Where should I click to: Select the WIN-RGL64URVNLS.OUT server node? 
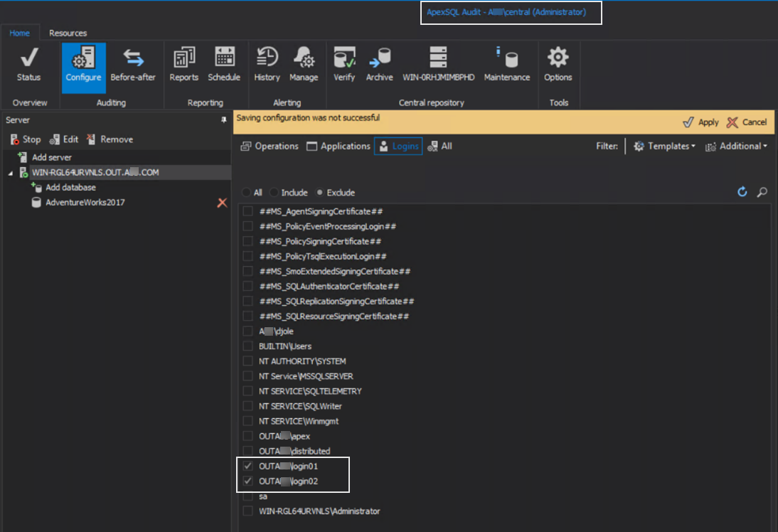coord(95,173)
